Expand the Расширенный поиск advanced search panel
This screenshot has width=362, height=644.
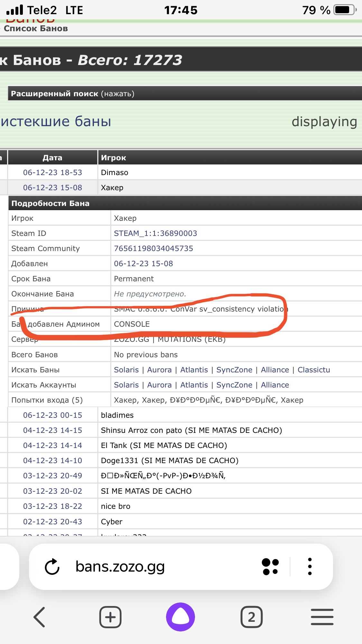[72, 94]
